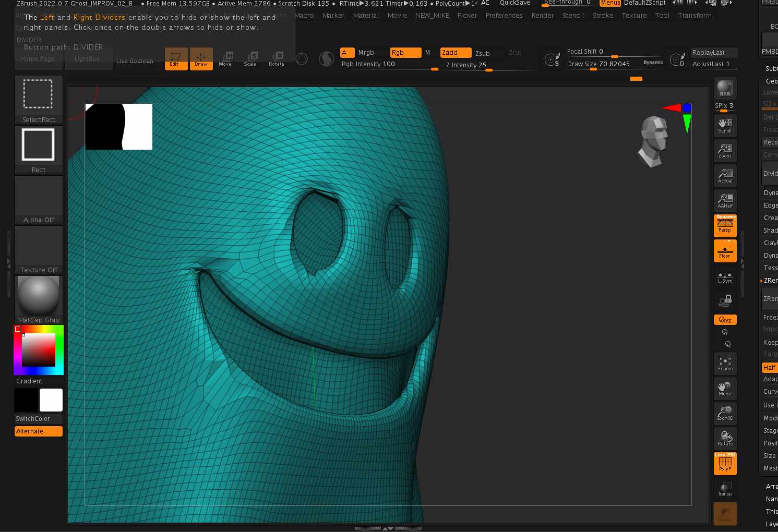Click the Y-axis rotation icon below XYZ
Viewport: 778px width, 532px height.
click(725, 332)
